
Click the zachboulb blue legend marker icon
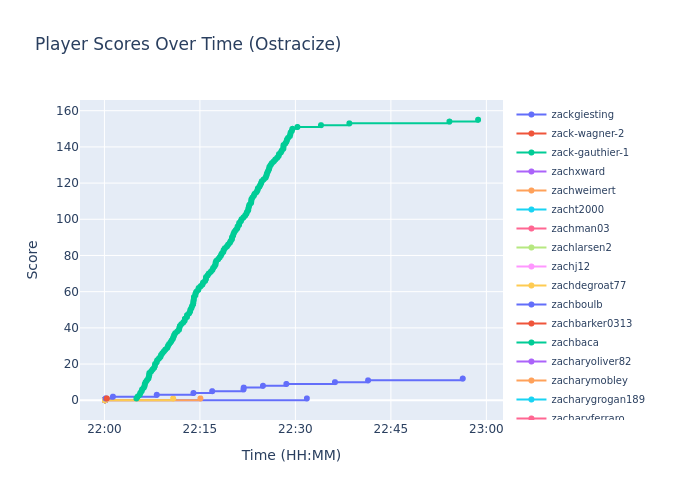coord(531,305)
